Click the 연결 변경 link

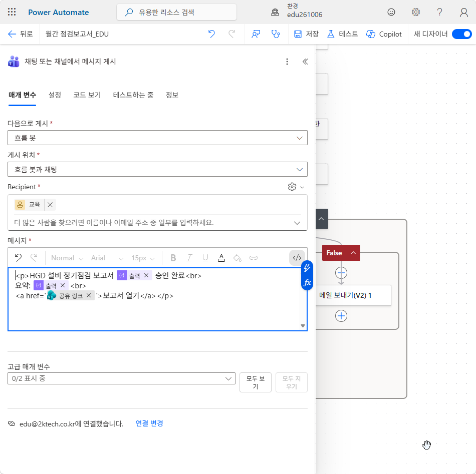[149, 423]
